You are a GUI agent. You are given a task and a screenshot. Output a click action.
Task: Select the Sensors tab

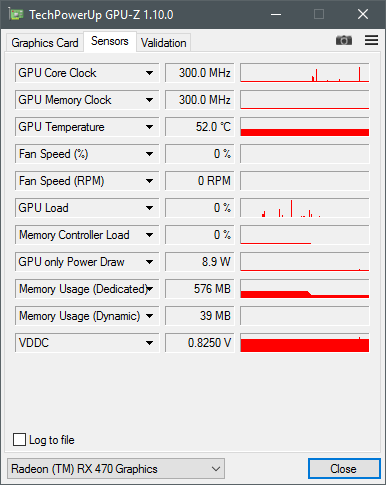(110, 41)
